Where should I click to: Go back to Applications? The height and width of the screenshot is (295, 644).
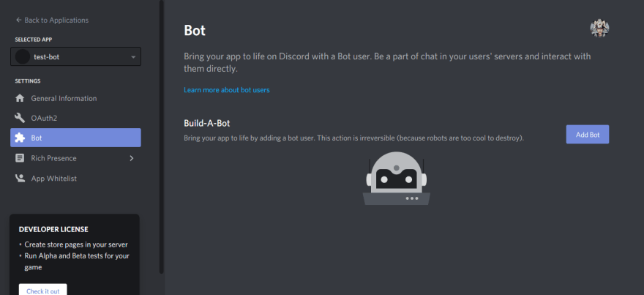[x=52, y=20]
